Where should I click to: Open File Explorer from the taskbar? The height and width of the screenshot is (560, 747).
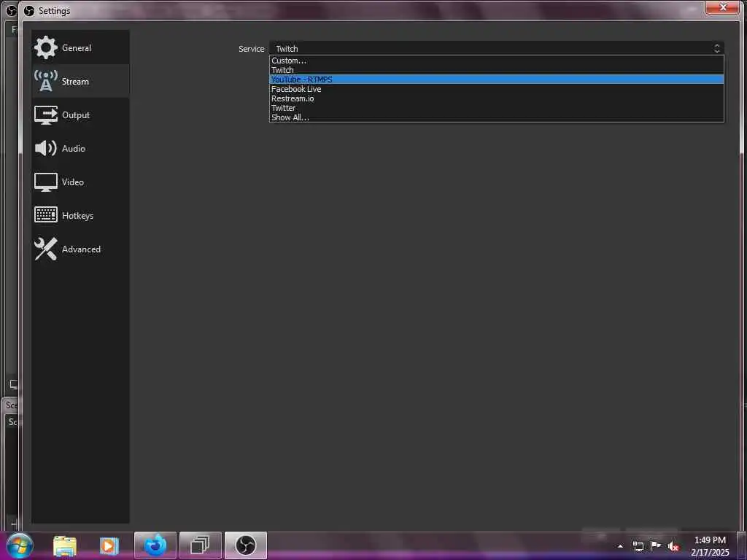pos(65,545)
